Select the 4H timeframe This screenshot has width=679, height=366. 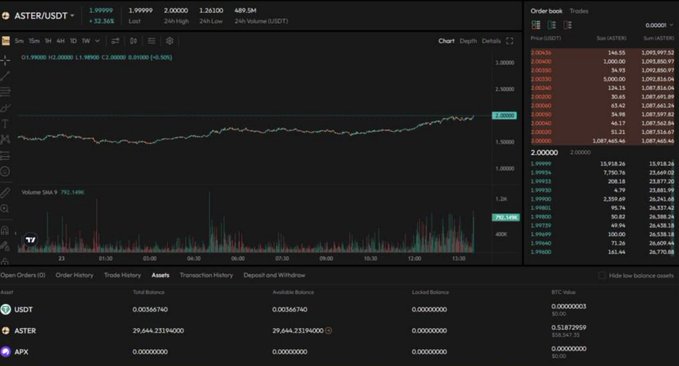tap(61, 41)
